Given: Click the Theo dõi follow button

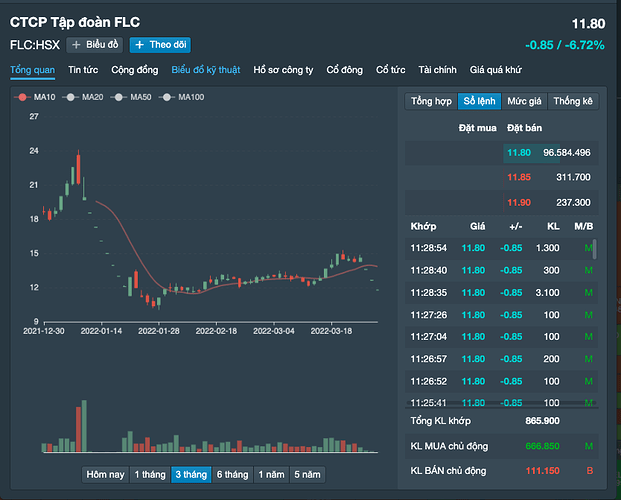Looking at the screenshot, I should (160, 45).
